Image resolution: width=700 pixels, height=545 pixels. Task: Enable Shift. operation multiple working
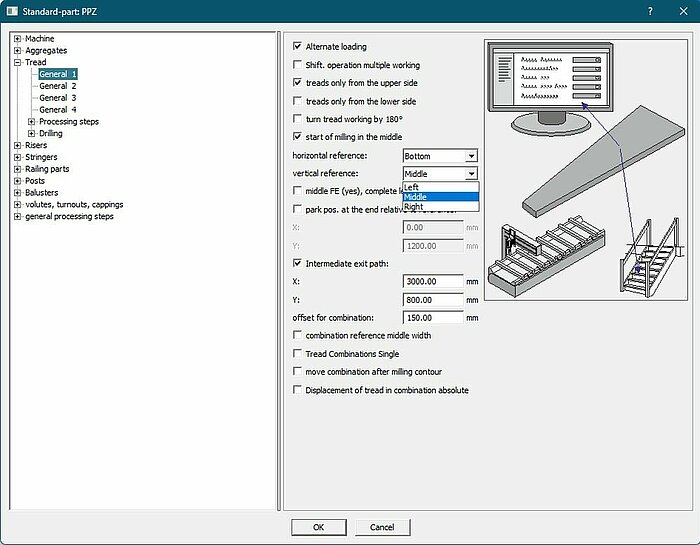[x=297, y=64]
